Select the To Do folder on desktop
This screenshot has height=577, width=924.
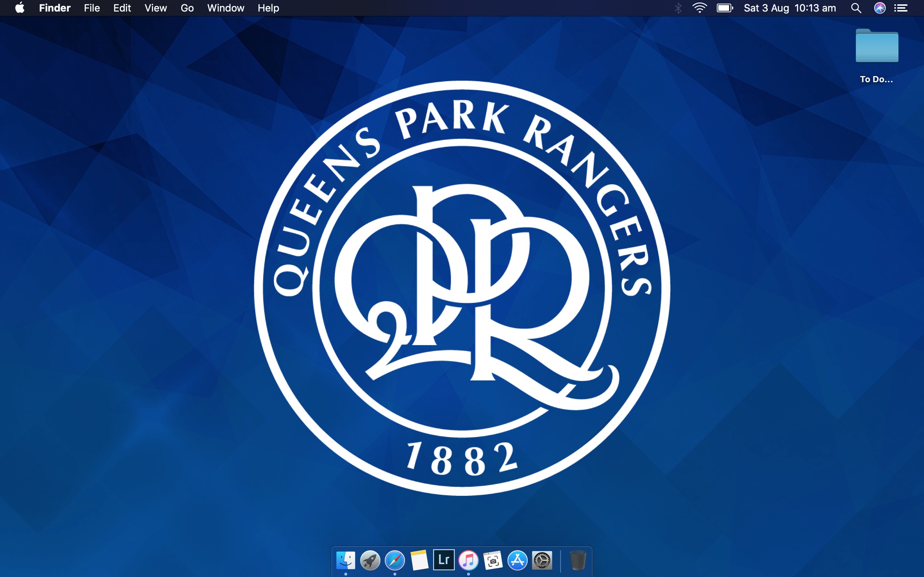coord(877,47)
